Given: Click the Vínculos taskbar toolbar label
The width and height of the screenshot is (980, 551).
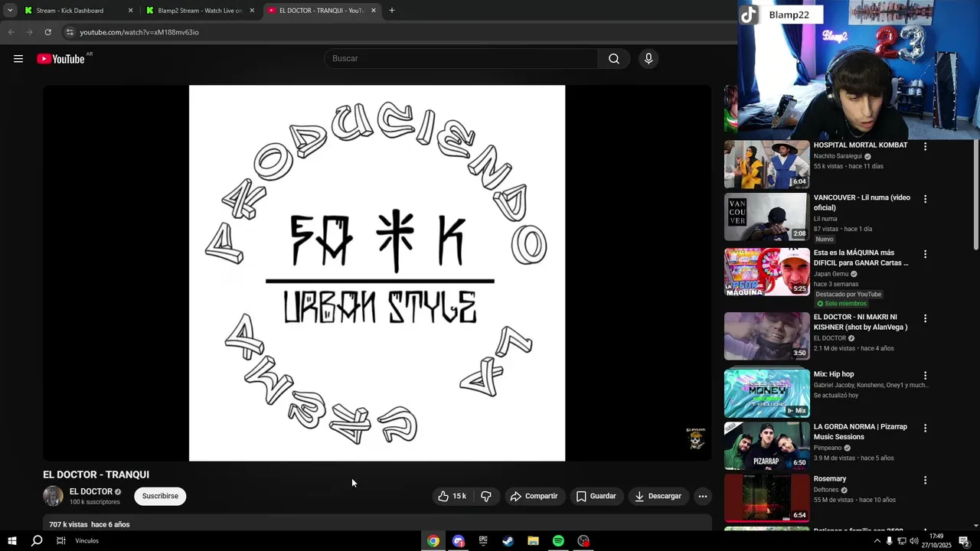Looking at the screenshot, I should (x=87, y=541).
